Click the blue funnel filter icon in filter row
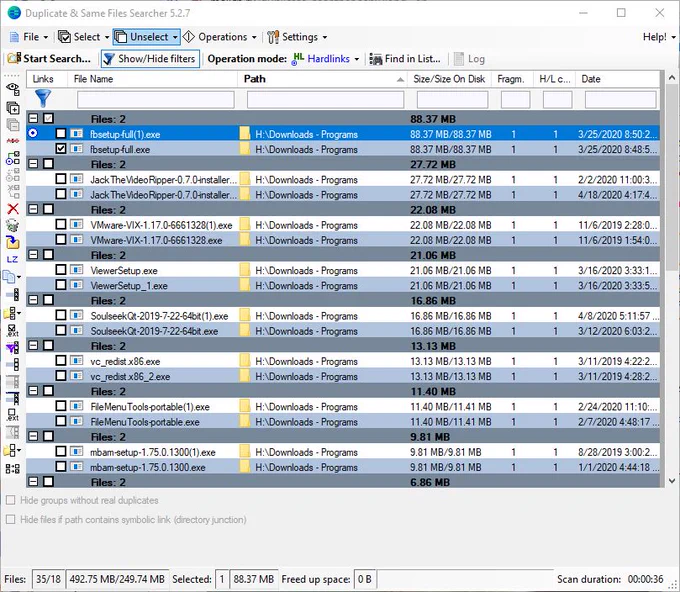The width and height of the screenshot is (680, 592). [x=43, y=98]
